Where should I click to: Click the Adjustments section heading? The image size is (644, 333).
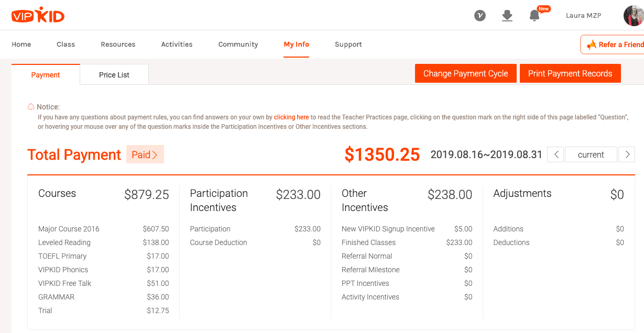coord(522,193)
